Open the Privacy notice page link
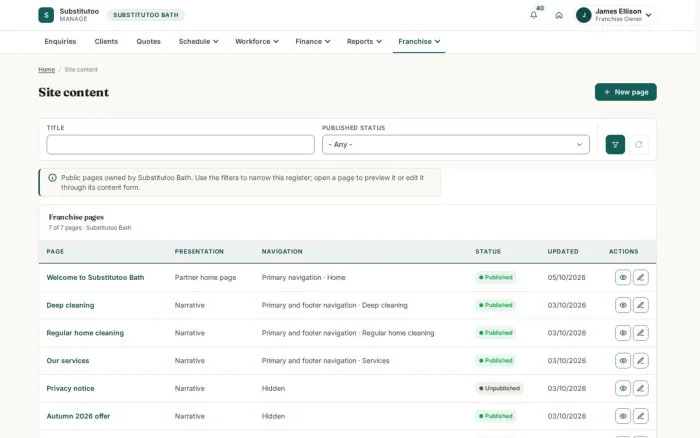700x438 pixels. click(70, 388)
